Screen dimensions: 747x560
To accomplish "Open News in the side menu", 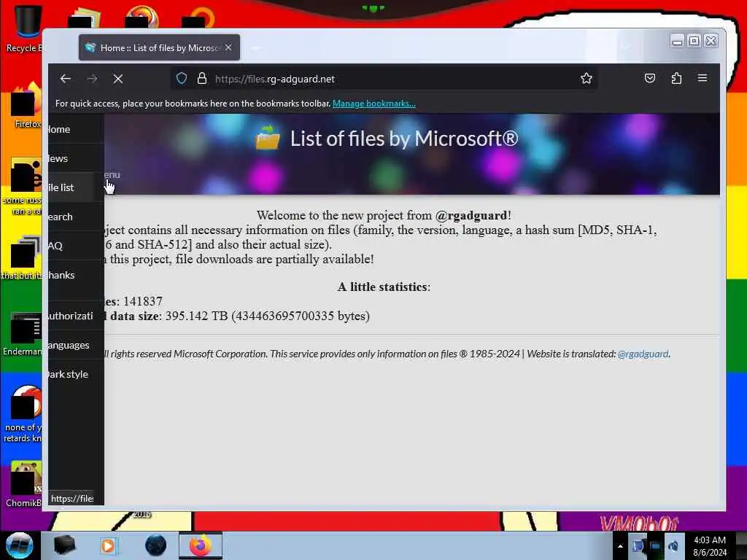I will pyautogui.click(x=76, y=158).
